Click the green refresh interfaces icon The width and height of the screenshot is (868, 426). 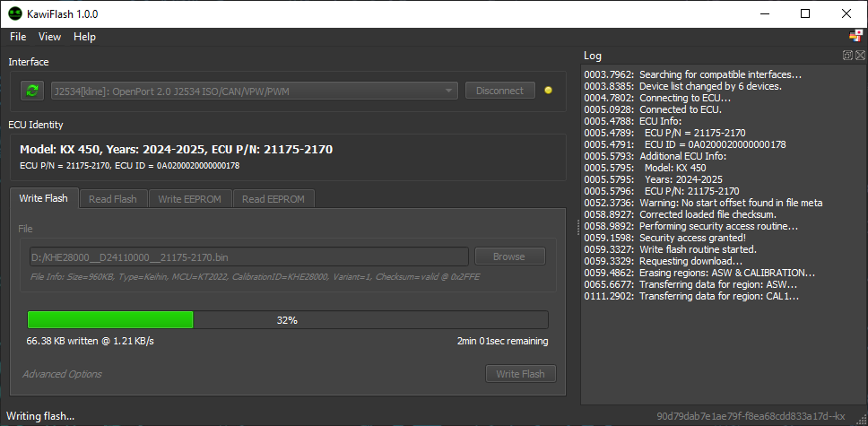point(32,91)
